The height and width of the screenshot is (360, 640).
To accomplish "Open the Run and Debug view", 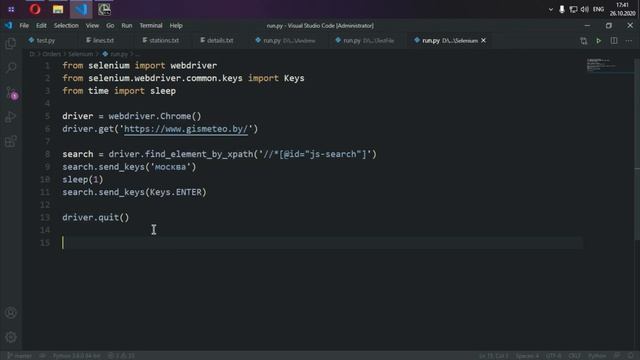I will point(11,118).
